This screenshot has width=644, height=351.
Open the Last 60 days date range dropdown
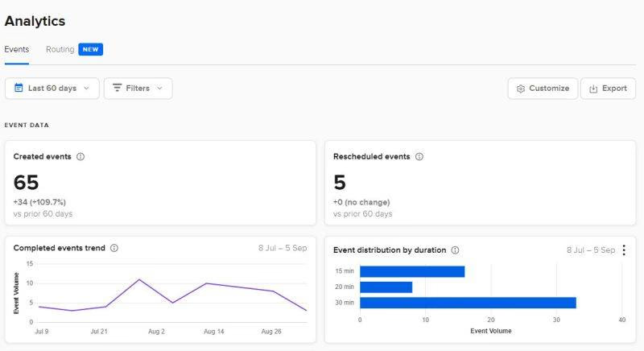click(52, 89)
